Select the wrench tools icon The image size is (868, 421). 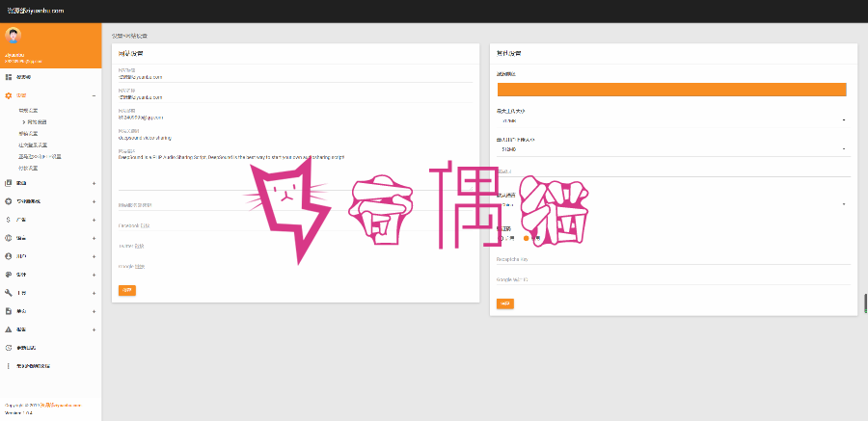click(x=9, y=293)
